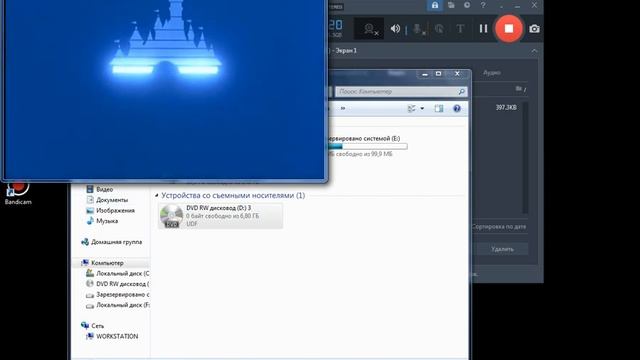Collapse the Экран 1 panel with the chevron
The width and height of the screenshot is (640, 360).
pos(534,51)
